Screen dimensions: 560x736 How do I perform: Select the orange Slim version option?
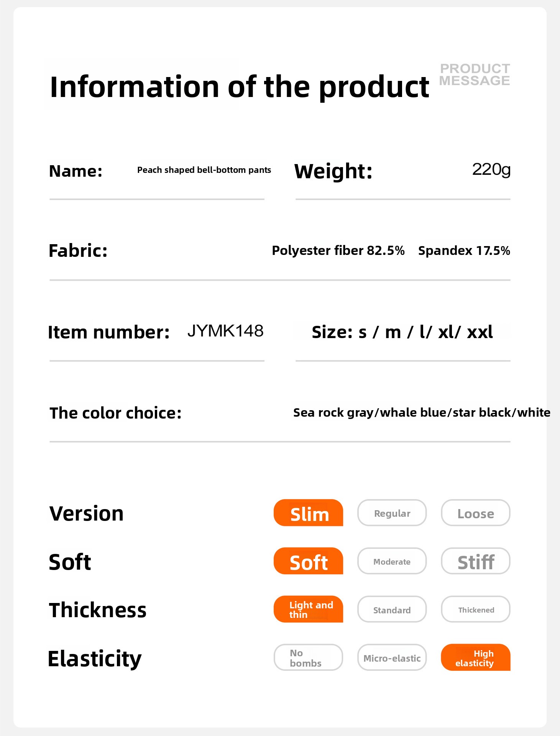(x=308, y=513)
